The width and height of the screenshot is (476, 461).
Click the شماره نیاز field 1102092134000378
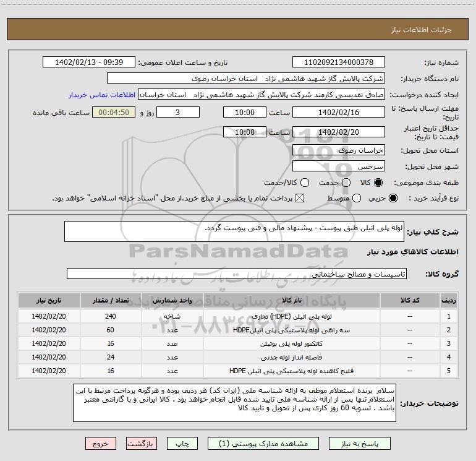(339, 62)
